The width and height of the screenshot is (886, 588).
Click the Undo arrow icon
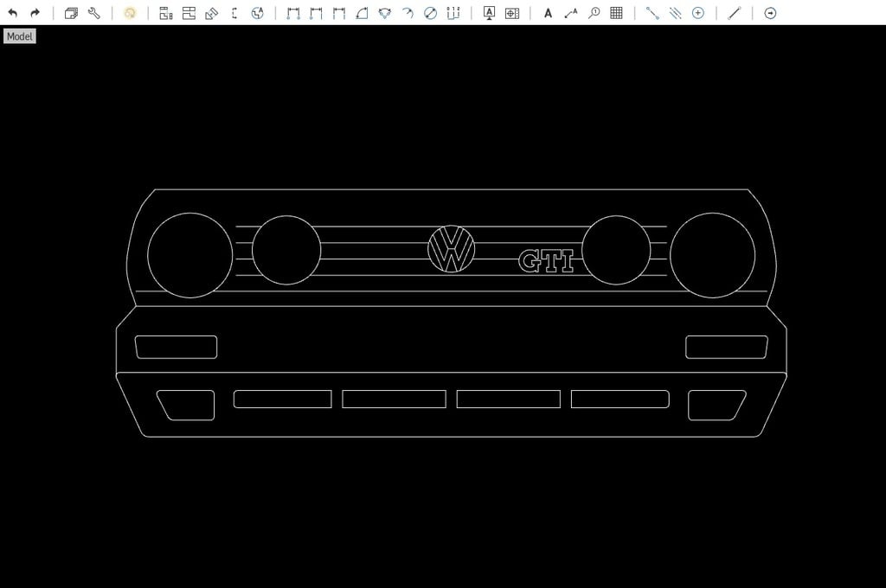point(13,13)
